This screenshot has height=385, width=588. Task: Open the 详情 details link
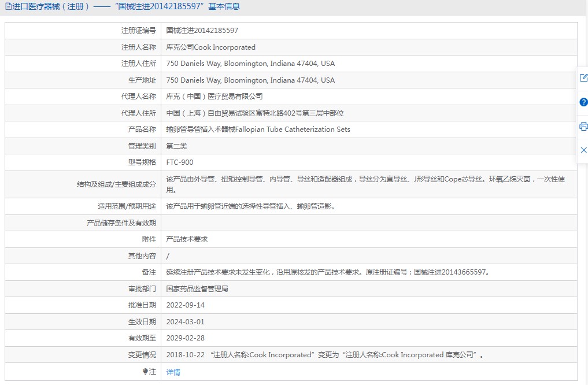click(x=173, y=372)
